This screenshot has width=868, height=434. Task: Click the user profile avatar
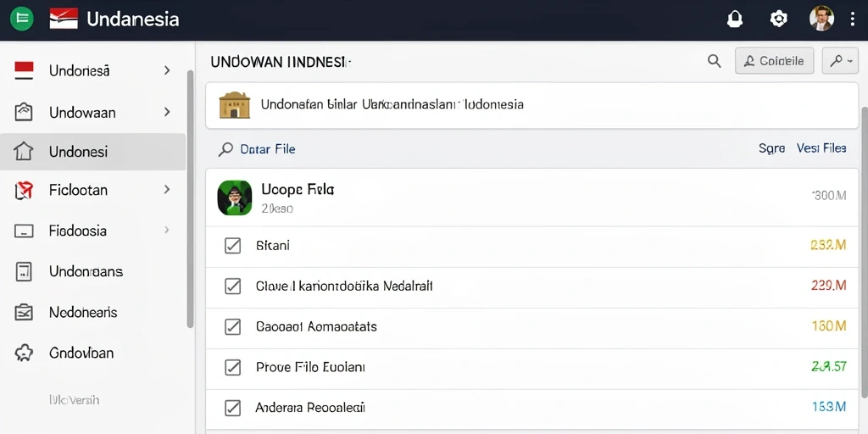(821, 19)
